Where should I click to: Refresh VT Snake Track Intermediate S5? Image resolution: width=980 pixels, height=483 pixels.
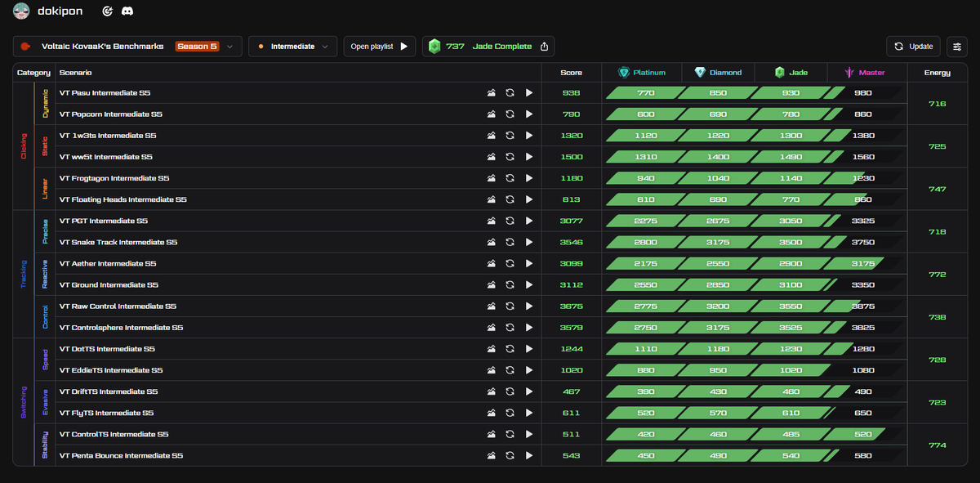click(510, 242)
